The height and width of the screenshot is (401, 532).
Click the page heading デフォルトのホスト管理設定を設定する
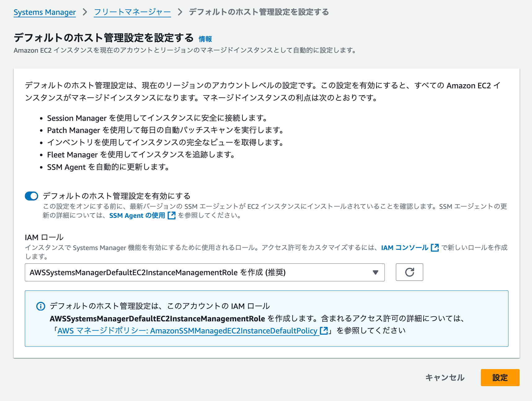coord(104,38)
